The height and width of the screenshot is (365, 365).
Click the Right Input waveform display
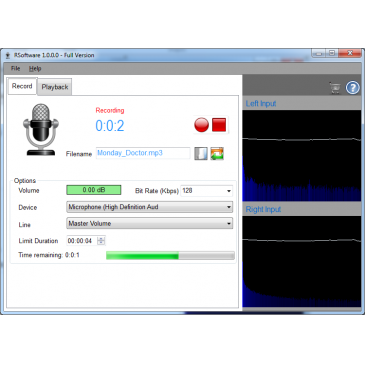pyautogui.click(x=302, y=262)
